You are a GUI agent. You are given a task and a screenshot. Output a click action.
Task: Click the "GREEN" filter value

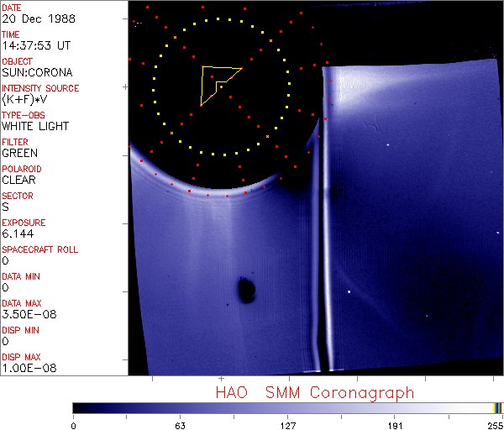click(x=19, y=153)
